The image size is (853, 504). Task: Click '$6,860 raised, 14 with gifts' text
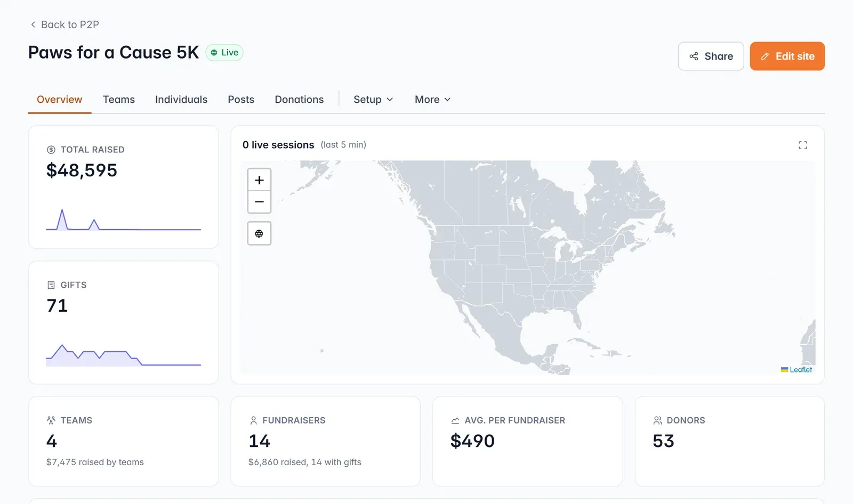tap(305, 462)
